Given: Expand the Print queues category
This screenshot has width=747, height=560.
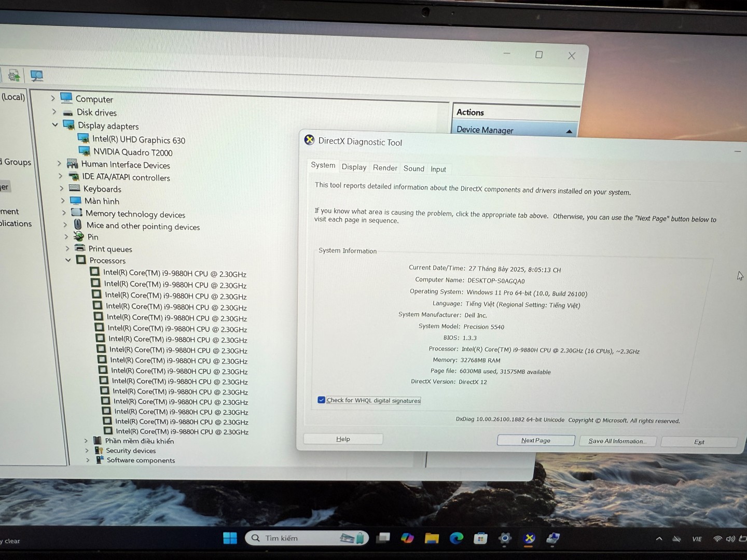Looking at the screenshot, I should click(67, 248).
